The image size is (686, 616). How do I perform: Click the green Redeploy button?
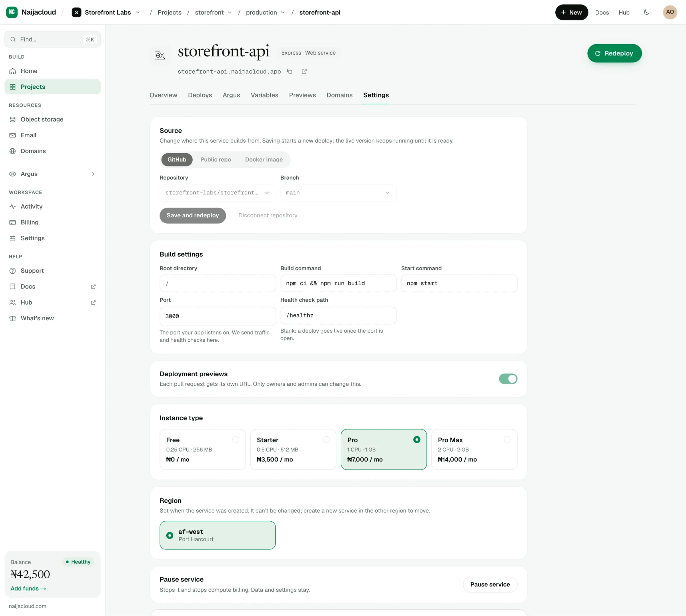click(x=614, y=53)
